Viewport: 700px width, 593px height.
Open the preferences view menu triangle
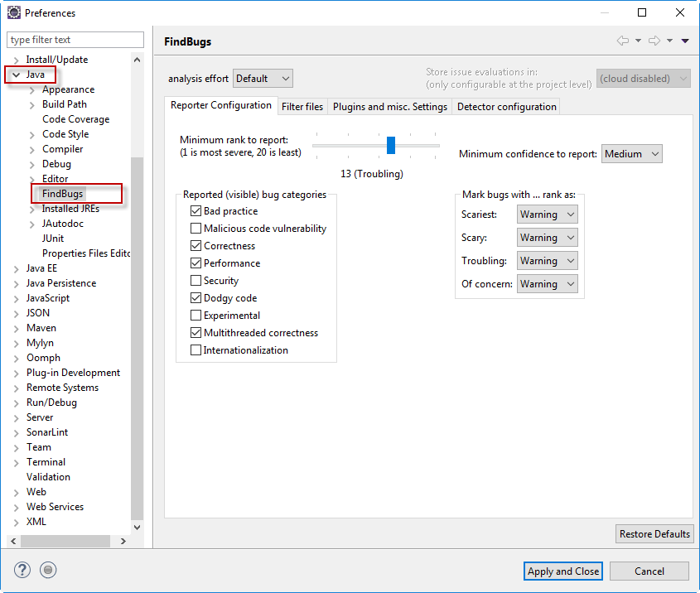(x=685, y=41)
